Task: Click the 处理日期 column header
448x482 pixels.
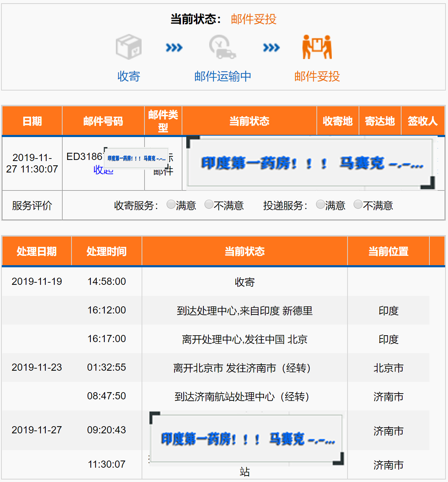Action: click(x=36, y=252)
